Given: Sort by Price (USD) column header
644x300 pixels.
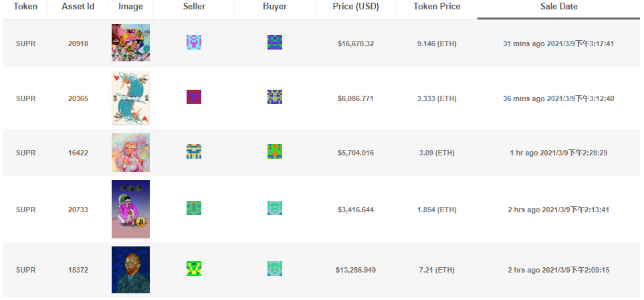Looking at the screenshot, I should pos(355,7).
